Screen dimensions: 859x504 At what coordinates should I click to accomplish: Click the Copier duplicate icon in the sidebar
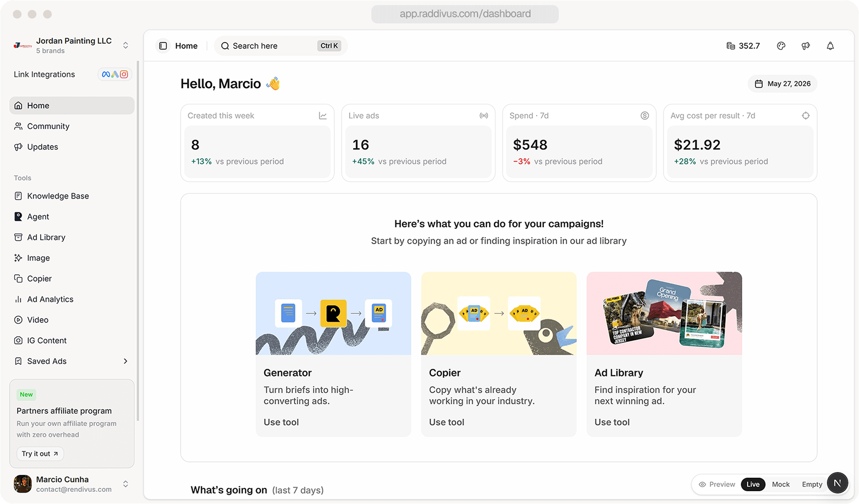pos(18,279)
